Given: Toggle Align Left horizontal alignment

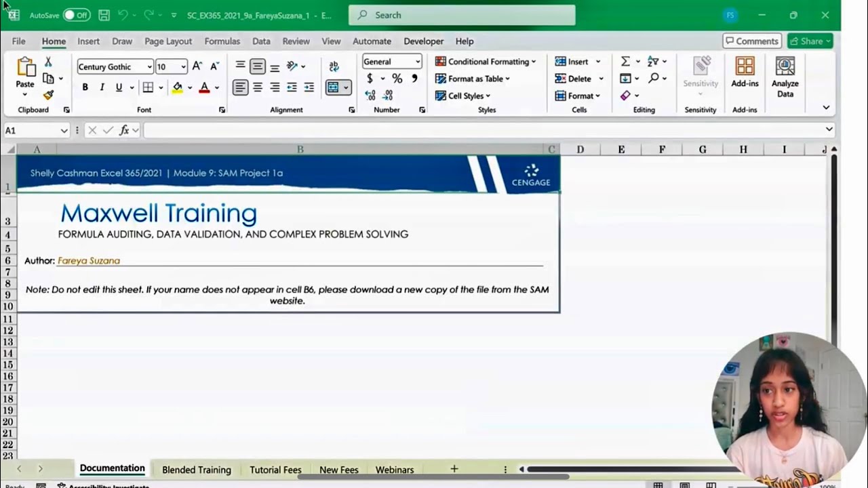Looking at the screenshot, I should click(240, 87).
